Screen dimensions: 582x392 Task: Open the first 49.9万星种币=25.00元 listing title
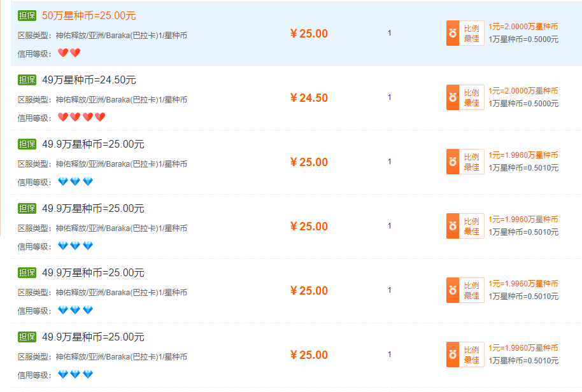click(x=93, y=144)
